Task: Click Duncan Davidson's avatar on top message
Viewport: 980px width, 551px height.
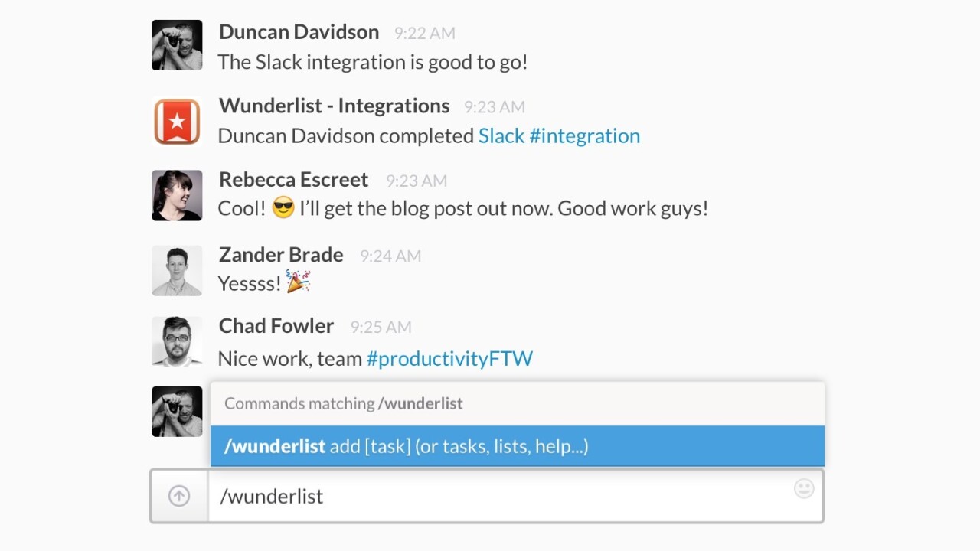Action: (x=177, y=45)
